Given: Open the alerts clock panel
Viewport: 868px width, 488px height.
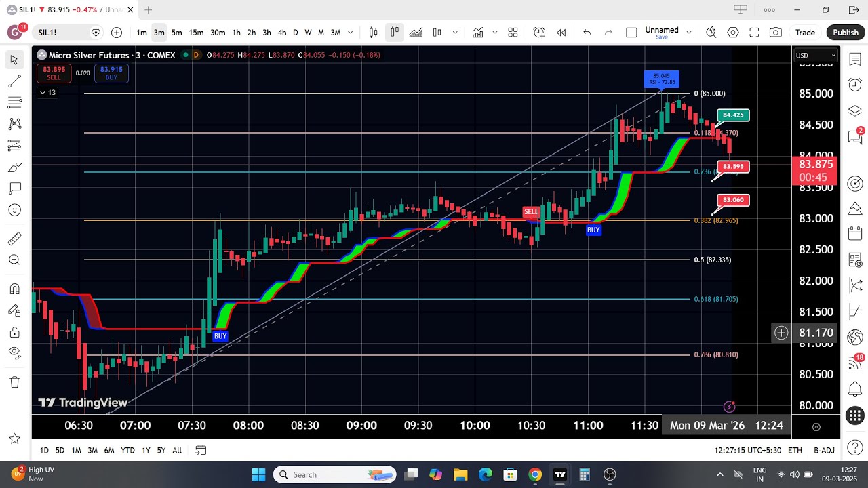Looking at the screenshot, I should coord(855,85).
